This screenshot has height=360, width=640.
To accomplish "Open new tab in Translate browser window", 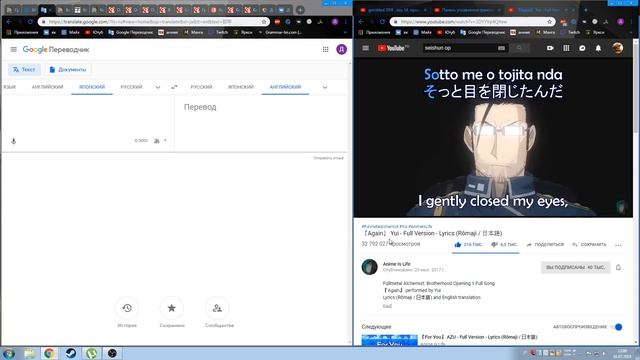I will click(300, 9).
